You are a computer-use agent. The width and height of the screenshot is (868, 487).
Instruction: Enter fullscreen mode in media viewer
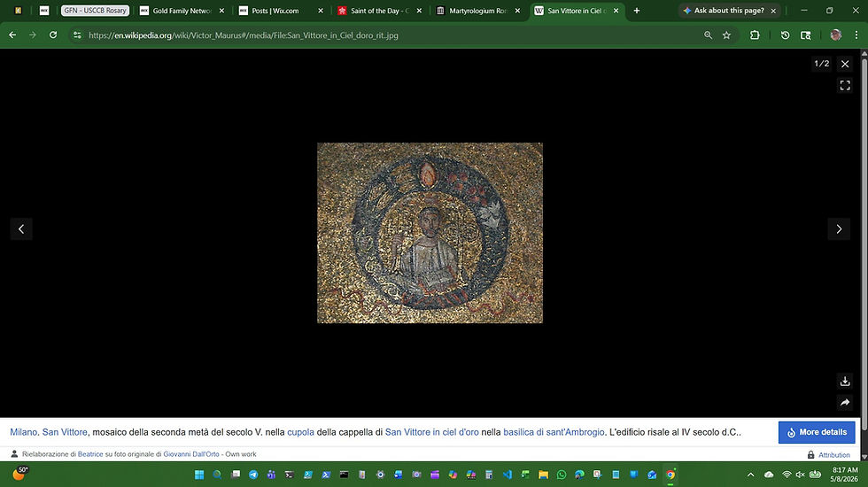(845, 85)
